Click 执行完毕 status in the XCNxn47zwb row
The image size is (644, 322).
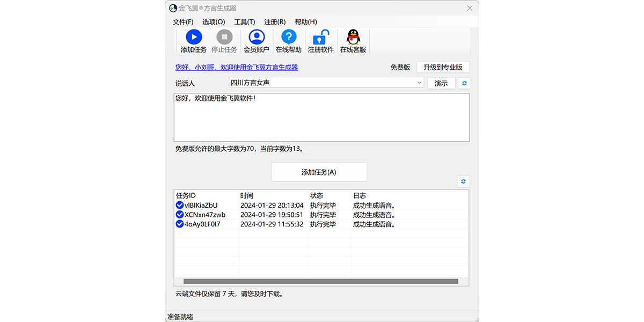tap(323, 215)
